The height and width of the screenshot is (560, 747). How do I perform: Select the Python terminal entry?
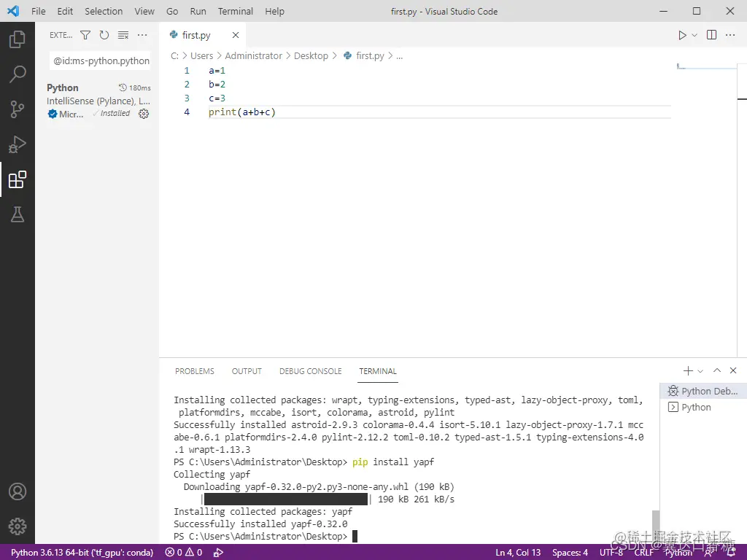click(703, 407)
